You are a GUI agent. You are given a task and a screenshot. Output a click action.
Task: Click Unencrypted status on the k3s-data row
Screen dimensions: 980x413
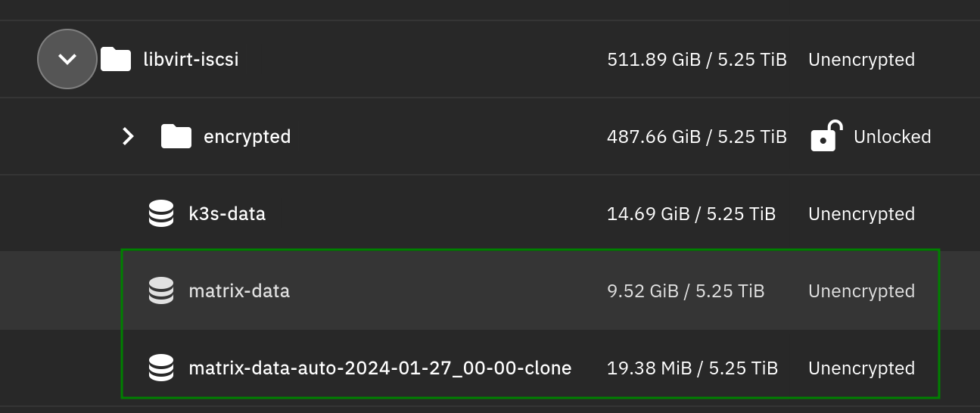tap(861, 214)
